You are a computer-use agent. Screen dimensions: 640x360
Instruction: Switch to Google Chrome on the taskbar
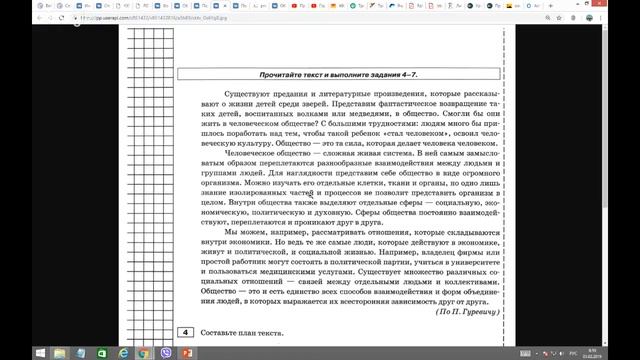[x=144, y=353]
